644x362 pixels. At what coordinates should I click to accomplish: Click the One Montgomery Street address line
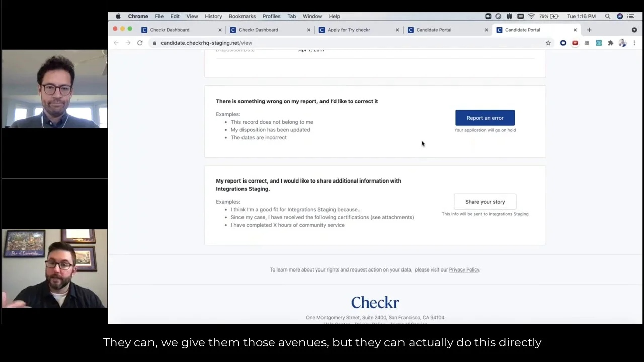click(x=375, y=317)
